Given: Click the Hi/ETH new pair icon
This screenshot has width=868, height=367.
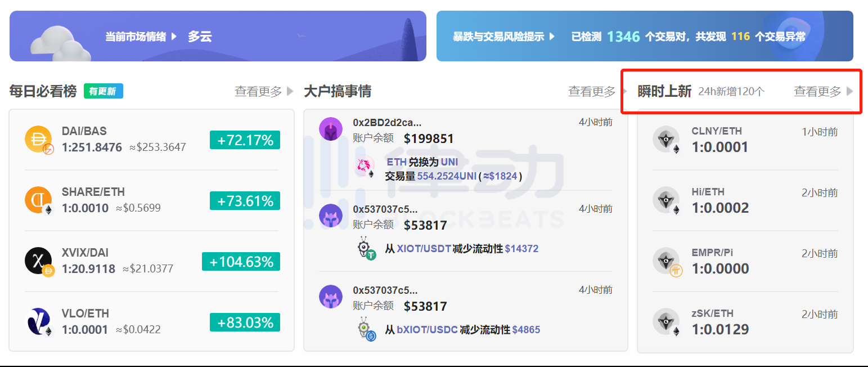Looking at the screenshot, I should (667, 200).
